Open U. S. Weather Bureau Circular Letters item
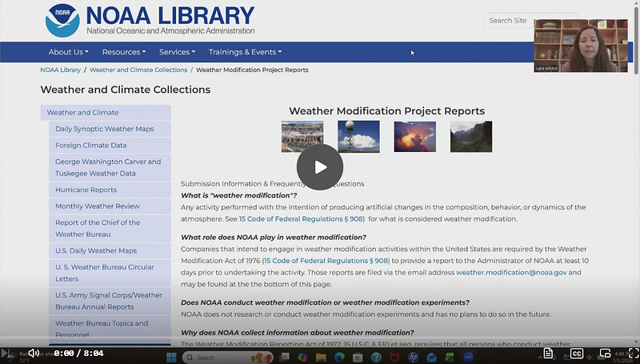 [x=110, y=273]
